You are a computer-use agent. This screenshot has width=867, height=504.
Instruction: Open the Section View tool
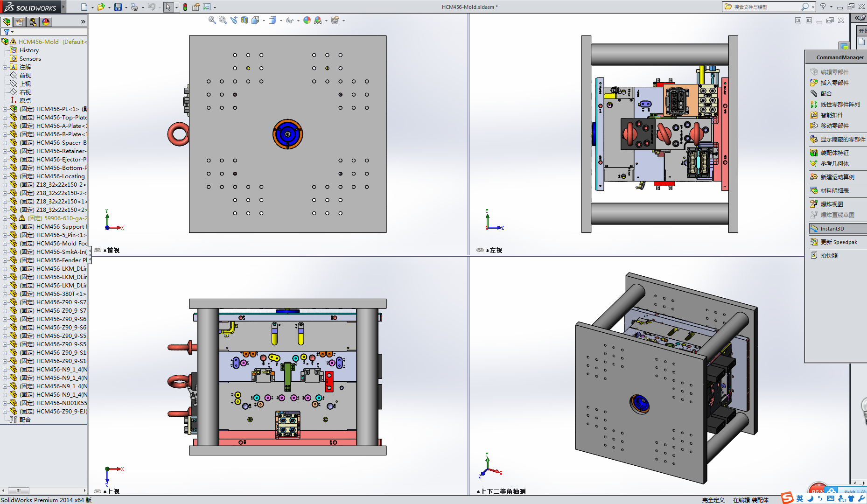(245, 21)
